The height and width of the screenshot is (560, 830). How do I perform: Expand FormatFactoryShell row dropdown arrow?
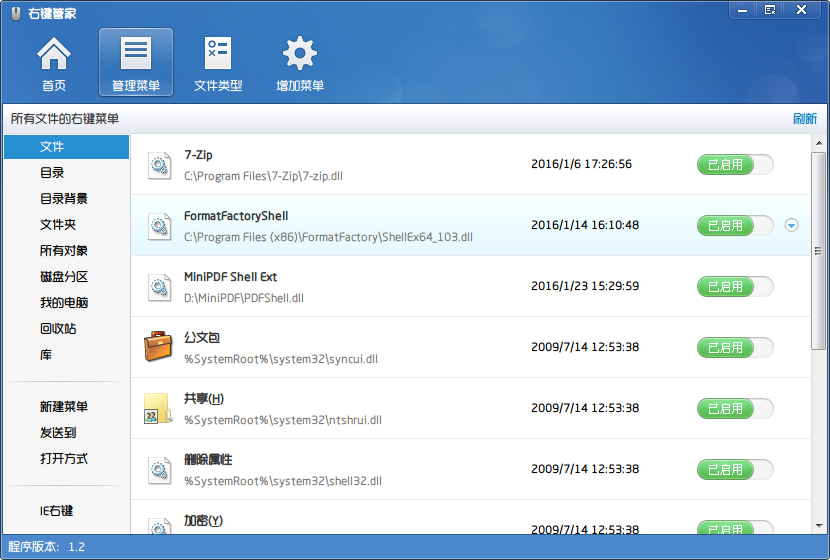(x=791, y=225)
